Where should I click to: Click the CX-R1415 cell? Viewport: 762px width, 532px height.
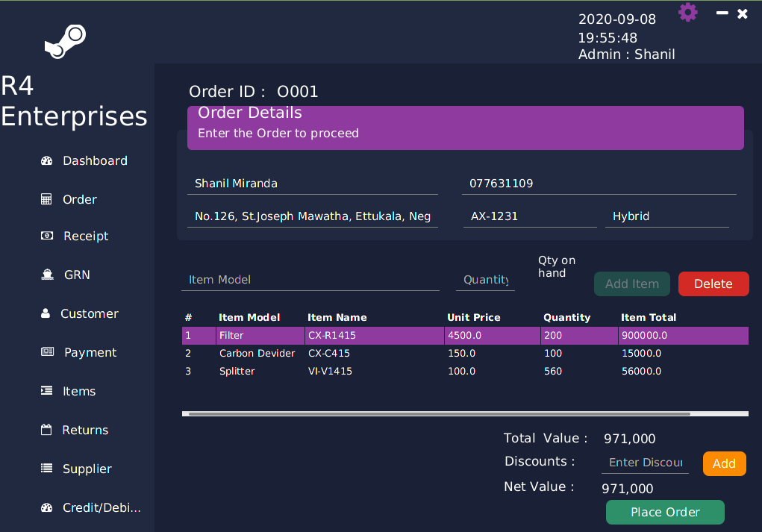[x=375, y=335]
